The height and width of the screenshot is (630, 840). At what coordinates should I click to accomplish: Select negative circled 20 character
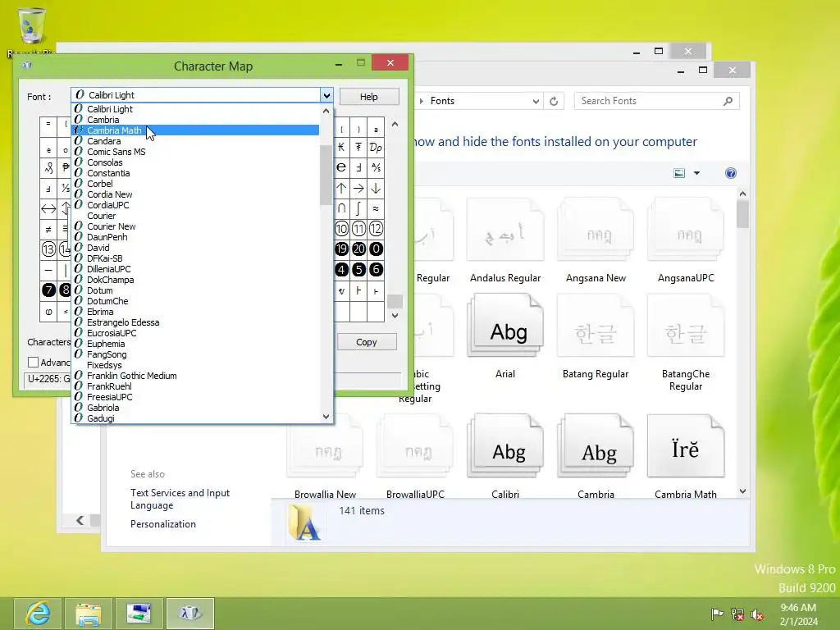359,249
